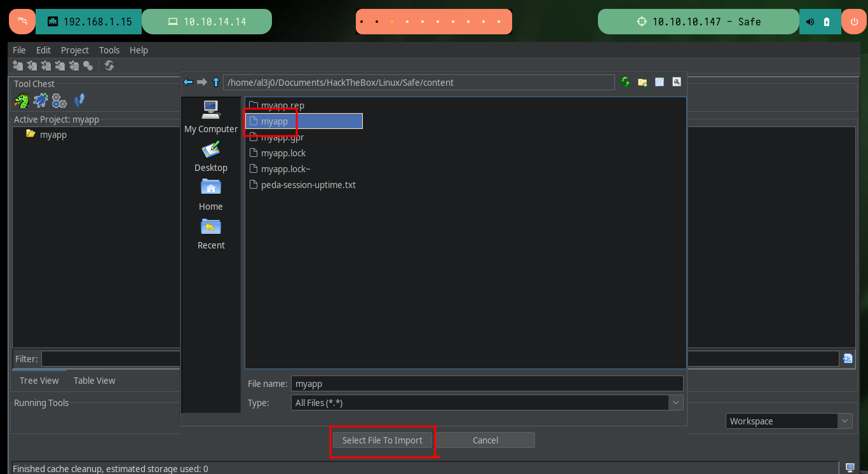This screenshot has height=474, width=868.
Task: Select the myapp binary file
Action: [x=304, y=121]
